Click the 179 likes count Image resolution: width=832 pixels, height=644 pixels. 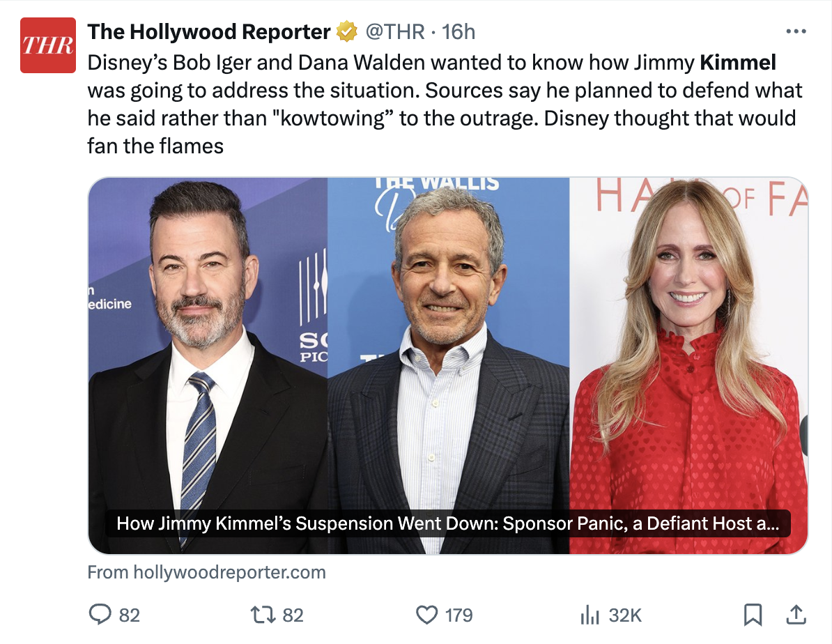pos(459,615)
